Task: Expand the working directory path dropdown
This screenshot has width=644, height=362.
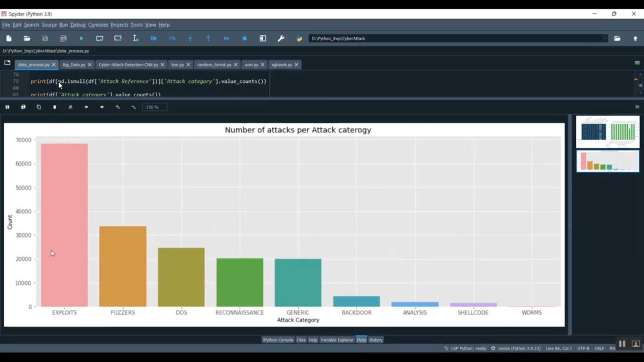Action: pos(606,39)
